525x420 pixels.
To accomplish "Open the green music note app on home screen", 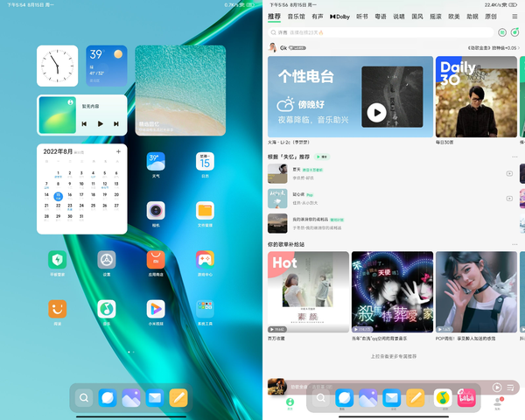I will [x=107, y=309].
